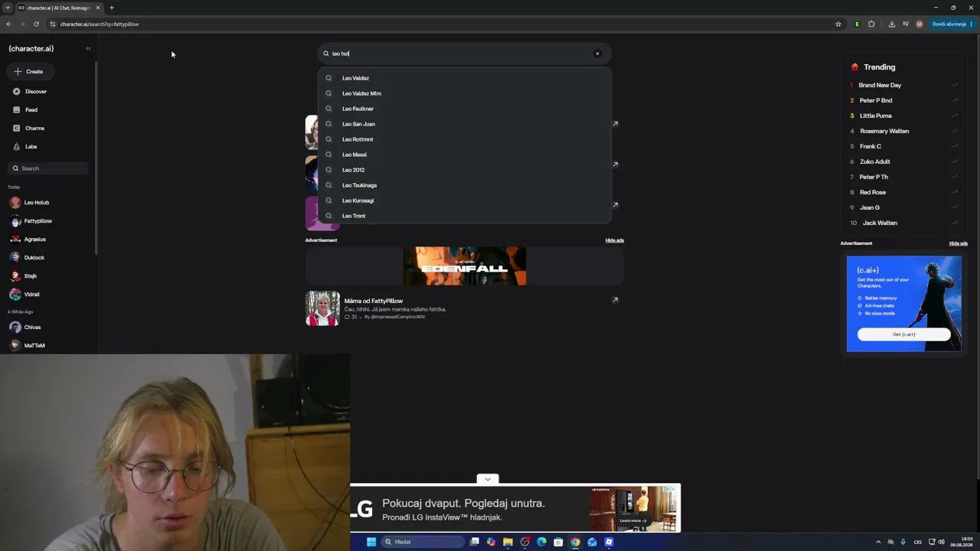Click the Dovrši ažuriranje update button
The image size is (980, 551).
pyautogui.click(x=952, y=24)
